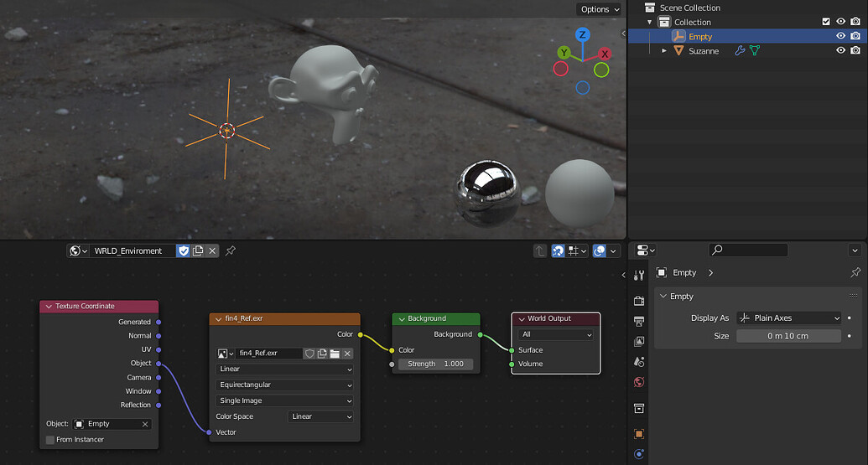868x465 pixels.
Task: Open the Display As Plain Axes dropdown
Action: [x=789, y=318]
